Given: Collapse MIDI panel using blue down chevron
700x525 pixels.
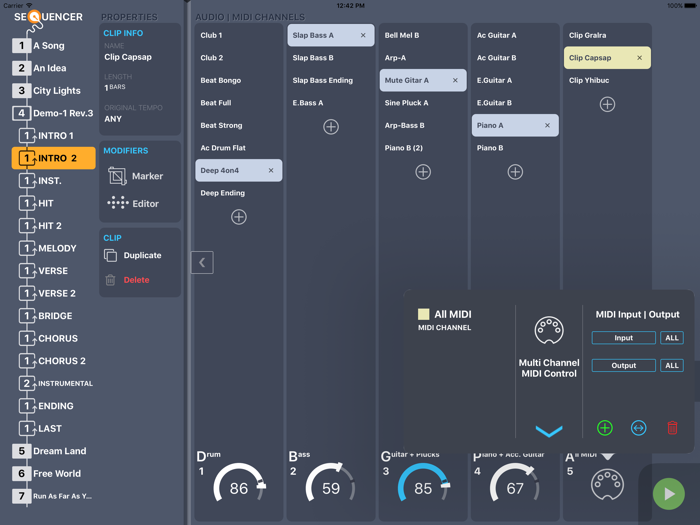Looking at the screenshot, I should pos(549,430).
